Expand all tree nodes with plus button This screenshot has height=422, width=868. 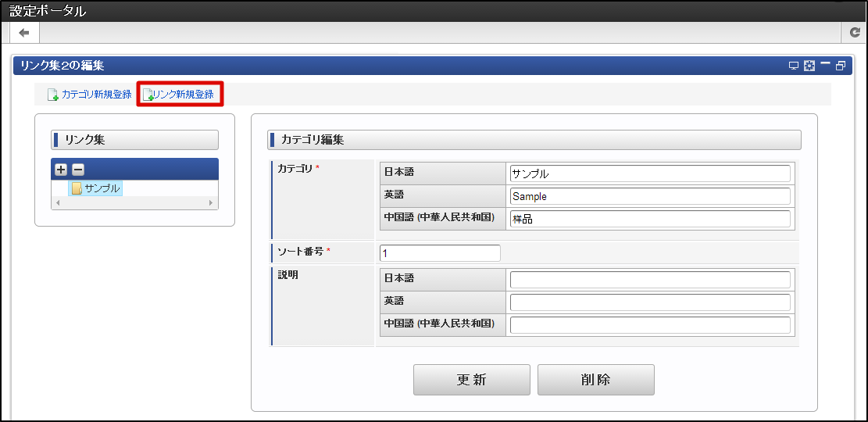point(62,170)
